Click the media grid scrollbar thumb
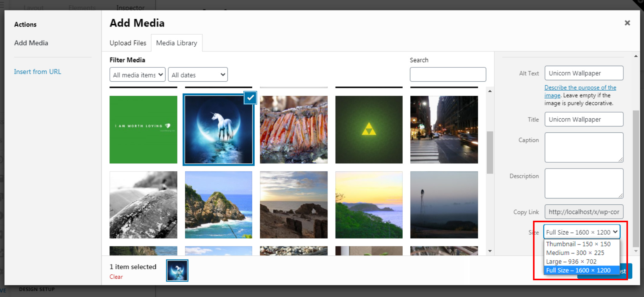 [x=490, y=152]
